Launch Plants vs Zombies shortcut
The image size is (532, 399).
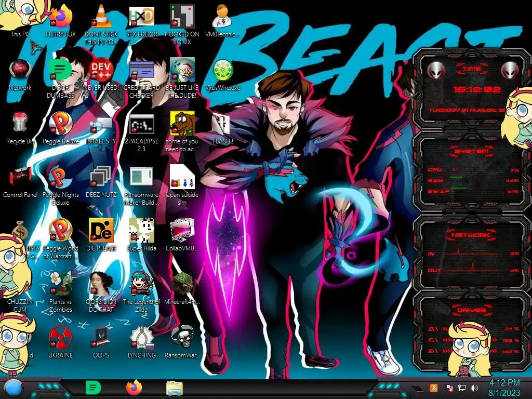[x=61, y=284]
